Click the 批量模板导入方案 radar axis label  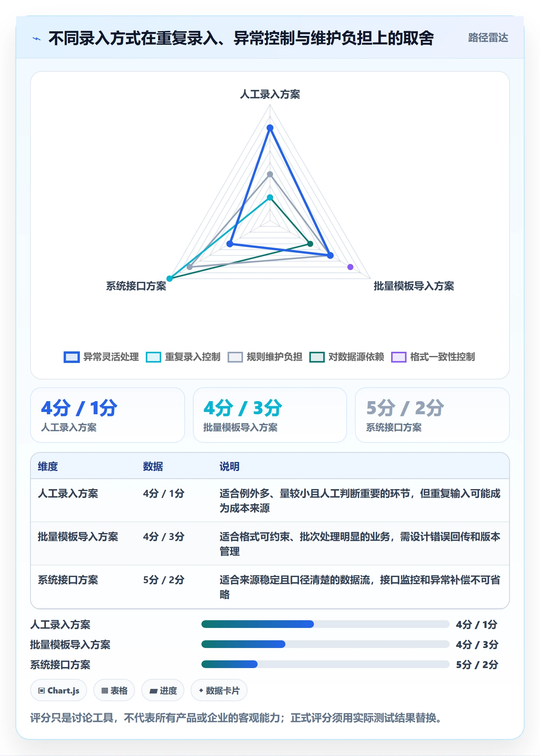coord(414,286)
